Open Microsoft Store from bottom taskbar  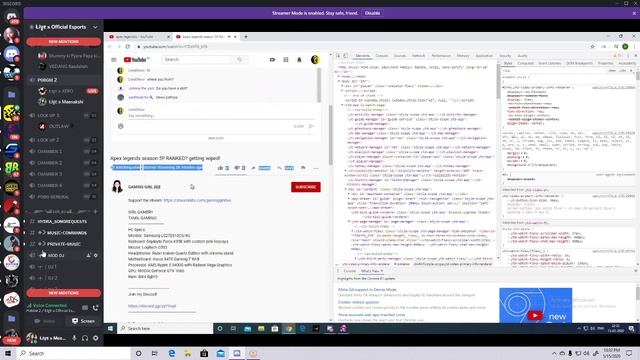[x=204, y=353]
